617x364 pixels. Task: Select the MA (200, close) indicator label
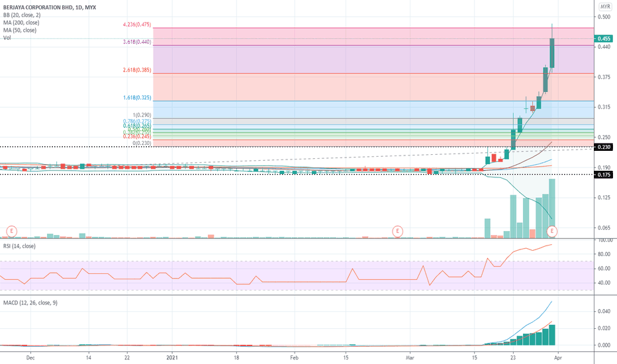[x=21, y=23]
